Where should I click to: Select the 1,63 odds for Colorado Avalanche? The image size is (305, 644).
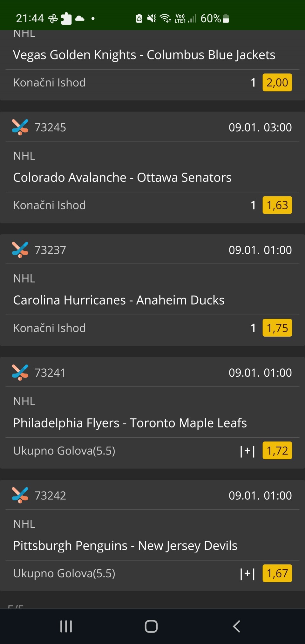(x=277, y=205)
